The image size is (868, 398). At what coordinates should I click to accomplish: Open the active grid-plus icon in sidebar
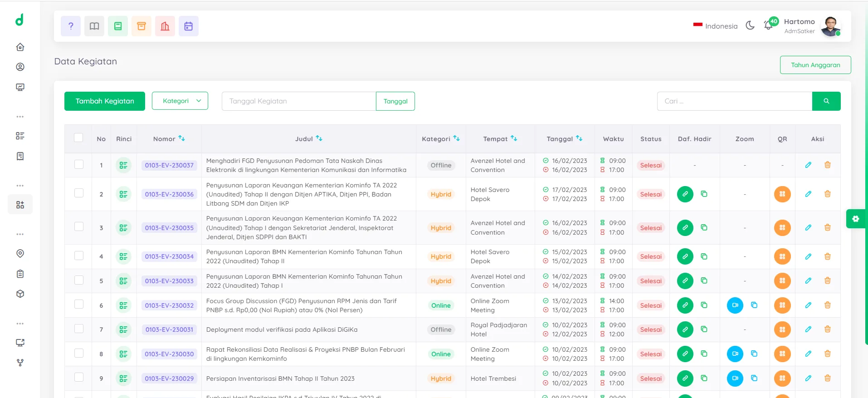20,205
